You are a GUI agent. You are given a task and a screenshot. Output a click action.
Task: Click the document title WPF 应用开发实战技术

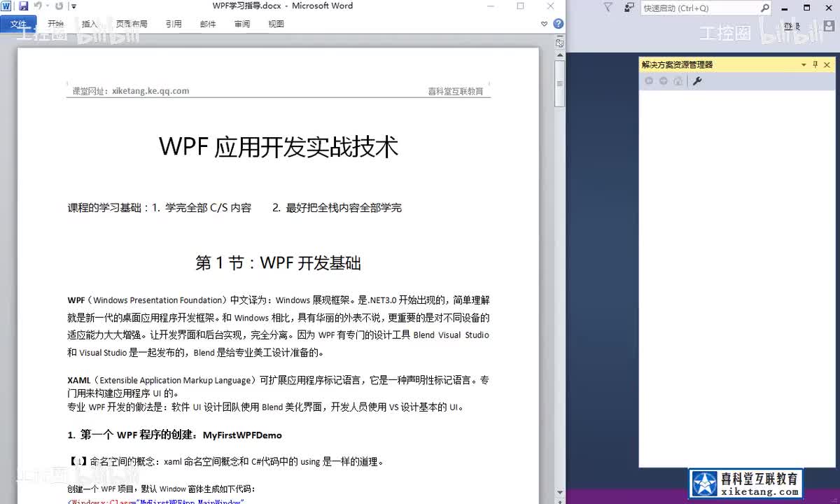coord(279,146)
